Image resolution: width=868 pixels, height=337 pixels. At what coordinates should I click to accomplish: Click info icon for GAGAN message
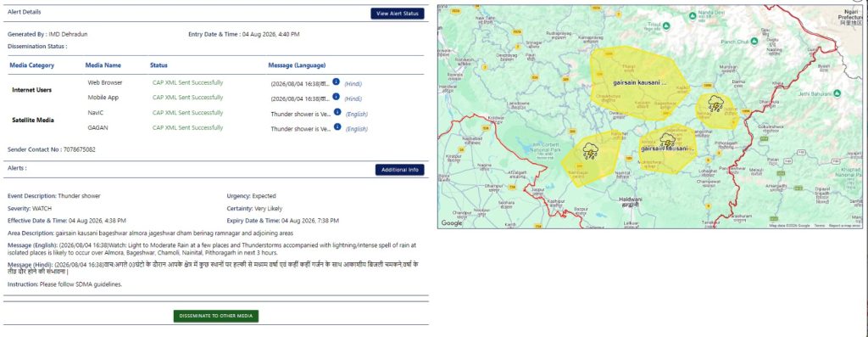(x=337, y=127)
